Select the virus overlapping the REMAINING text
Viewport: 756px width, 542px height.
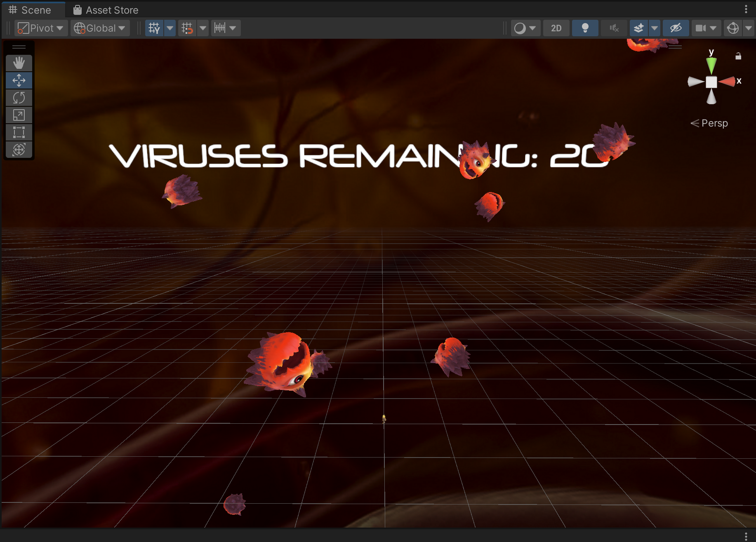(476, 160)
